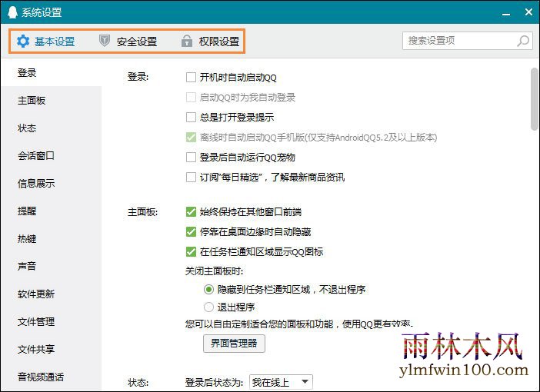Click the blue gear icon of 基本设置
Screen dimensions: 540x392
23,42
